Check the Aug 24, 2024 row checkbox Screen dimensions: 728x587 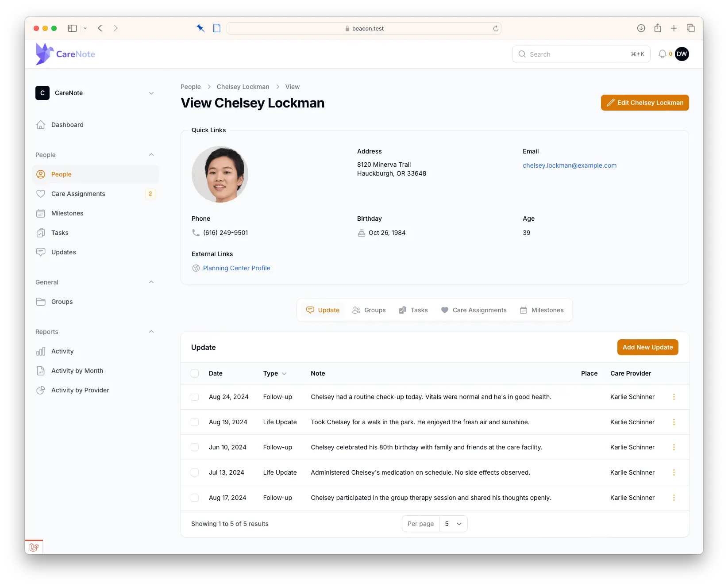[x=195, y=397]
